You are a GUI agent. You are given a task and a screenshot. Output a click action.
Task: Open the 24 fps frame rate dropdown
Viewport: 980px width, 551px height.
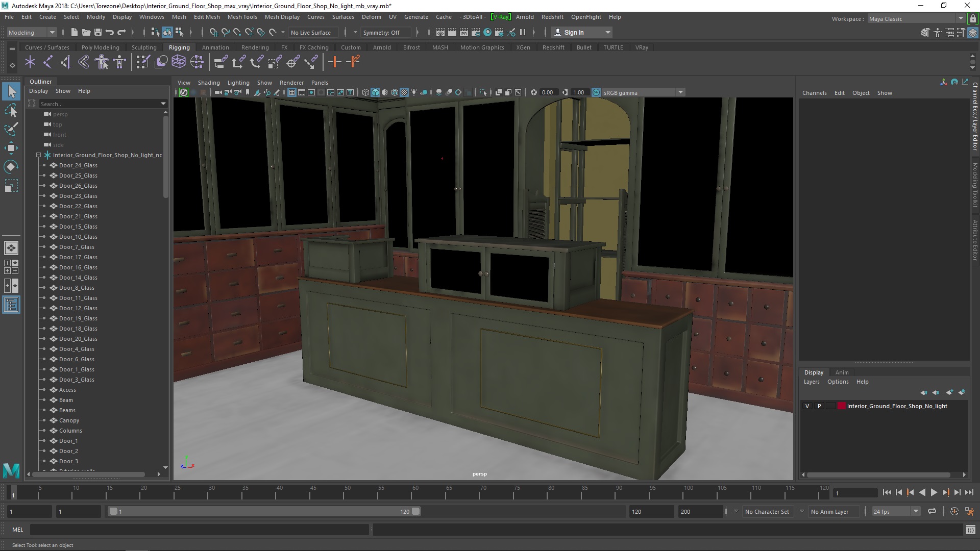click(895, 511)
